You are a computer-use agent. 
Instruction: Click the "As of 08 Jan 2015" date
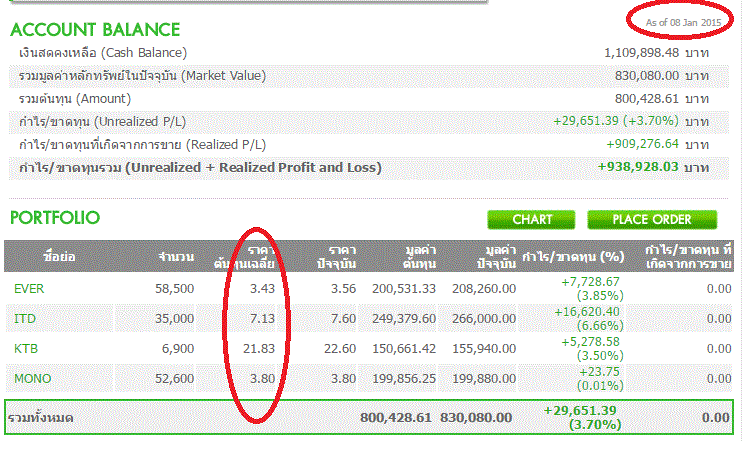tap(682, 21)
